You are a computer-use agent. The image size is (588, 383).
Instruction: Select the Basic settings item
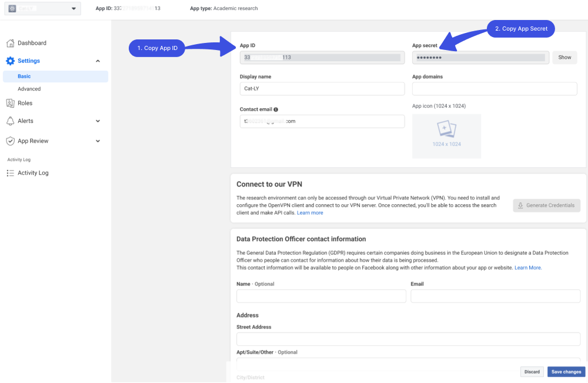click(x=55, y=76)
